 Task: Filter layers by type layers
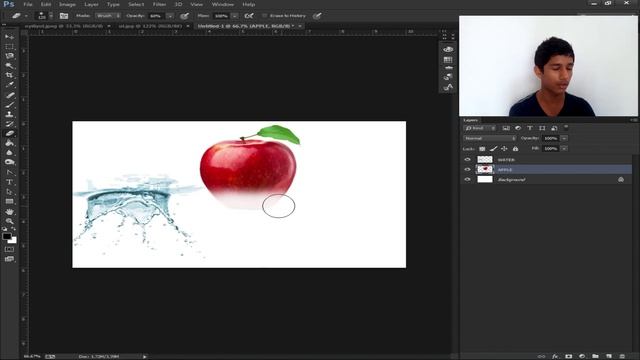point(530,128)
